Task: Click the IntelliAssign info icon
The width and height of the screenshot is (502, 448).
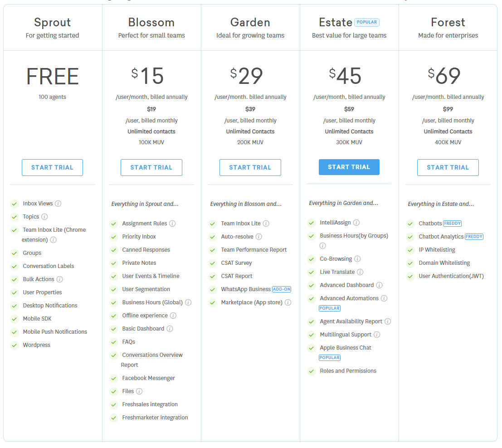Action: pos(356,223)
